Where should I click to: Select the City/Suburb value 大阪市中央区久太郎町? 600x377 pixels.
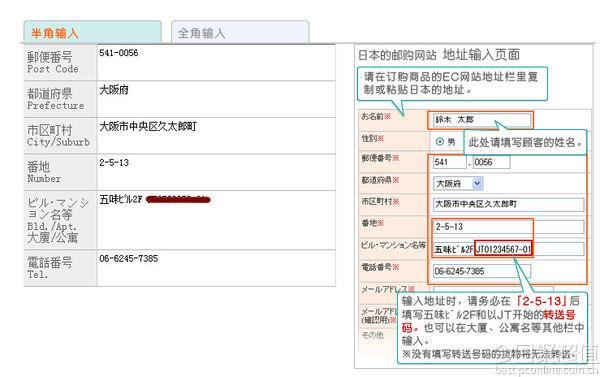coord(148,126)
